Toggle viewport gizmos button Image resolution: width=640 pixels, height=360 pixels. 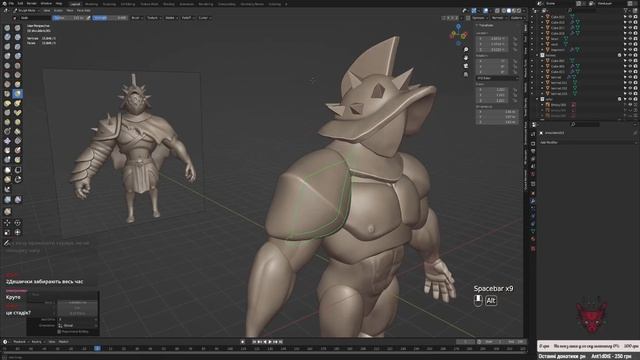pyautogui.click(x=473, y=11)
